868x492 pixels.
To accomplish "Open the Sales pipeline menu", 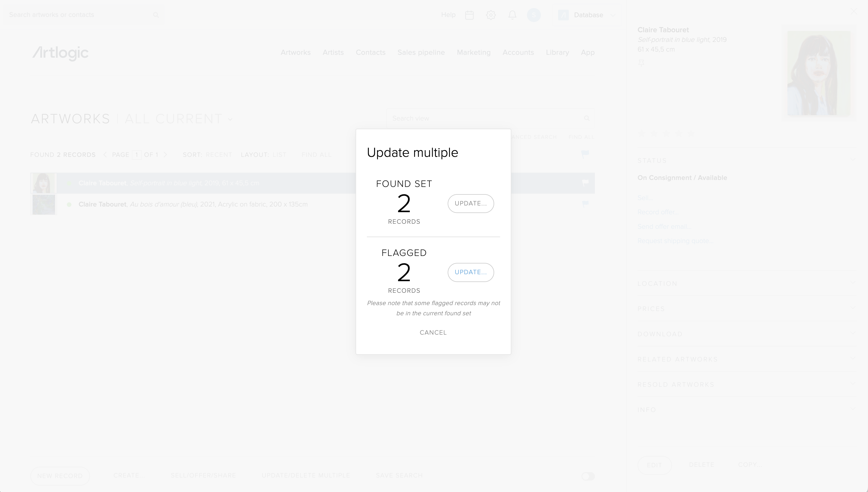I will tap(421, 52).
